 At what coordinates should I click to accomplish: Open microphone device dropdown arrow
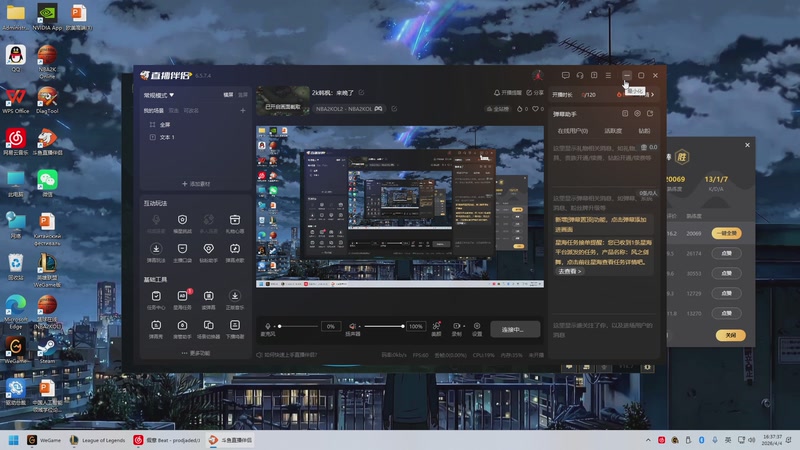pos(274,326)
